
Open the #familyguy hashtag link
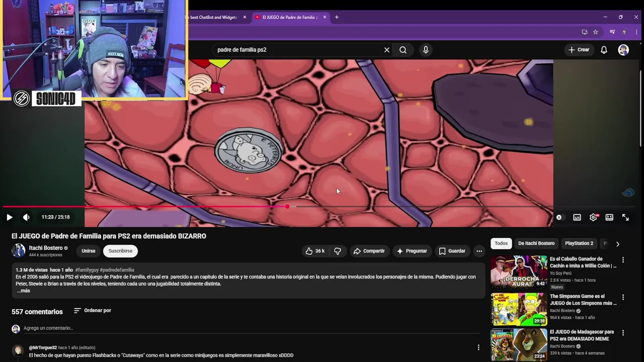[x=87, y=270]
